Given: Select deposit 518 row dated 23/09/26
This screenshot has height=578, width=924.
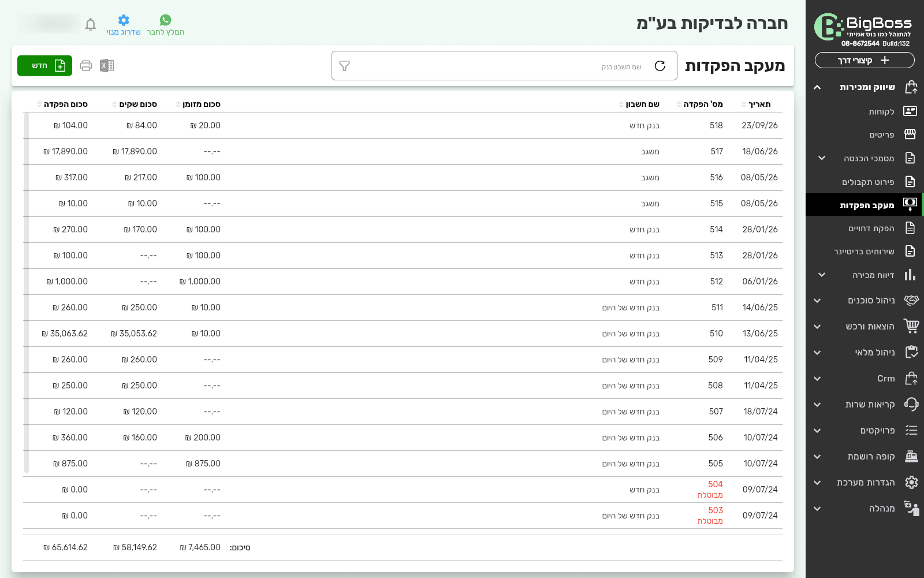Looking at the screenshot, I should [x=403, y=125].
